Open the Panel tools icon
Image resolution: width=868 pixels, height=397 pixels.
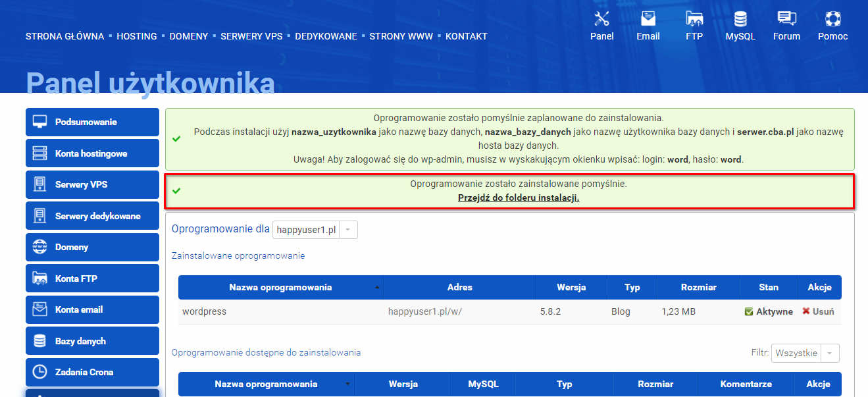coord(601,18)
